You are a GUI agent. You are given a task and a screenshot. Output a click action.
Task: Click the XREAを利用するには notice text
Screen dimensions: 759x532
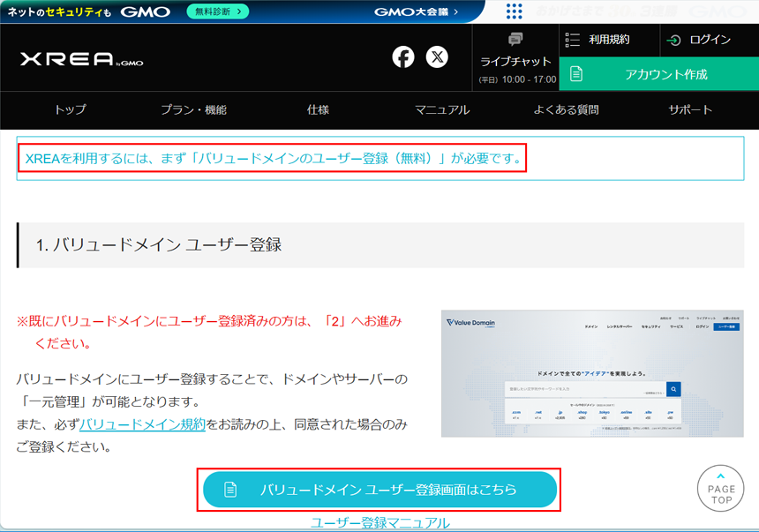[273, 158]
